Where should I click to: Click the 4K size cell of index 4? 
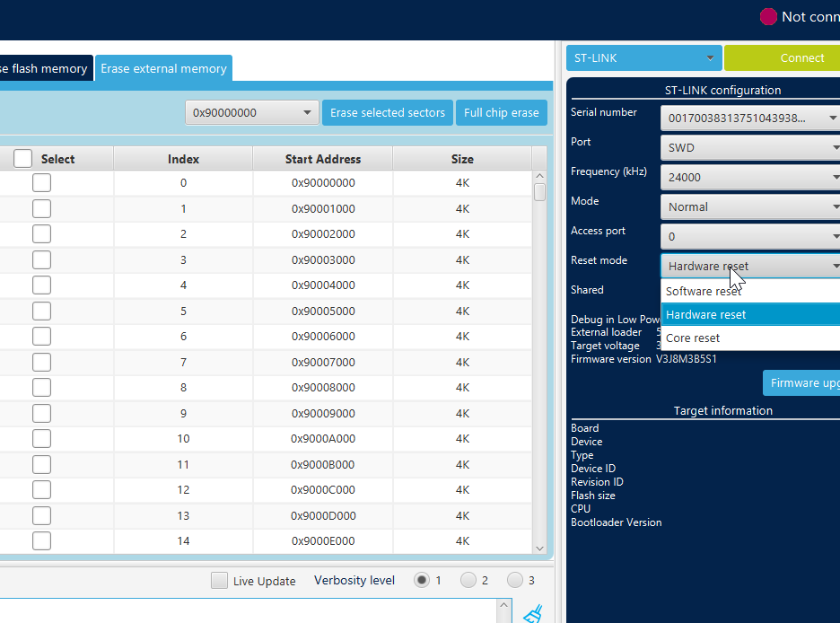(462, 285)
